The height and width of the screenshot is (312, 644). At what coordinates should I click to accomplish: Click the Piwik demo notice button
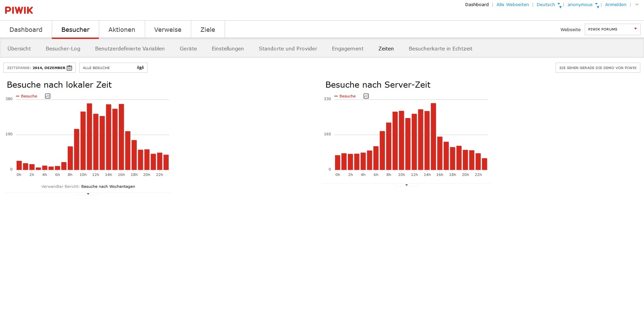point(598,68)
